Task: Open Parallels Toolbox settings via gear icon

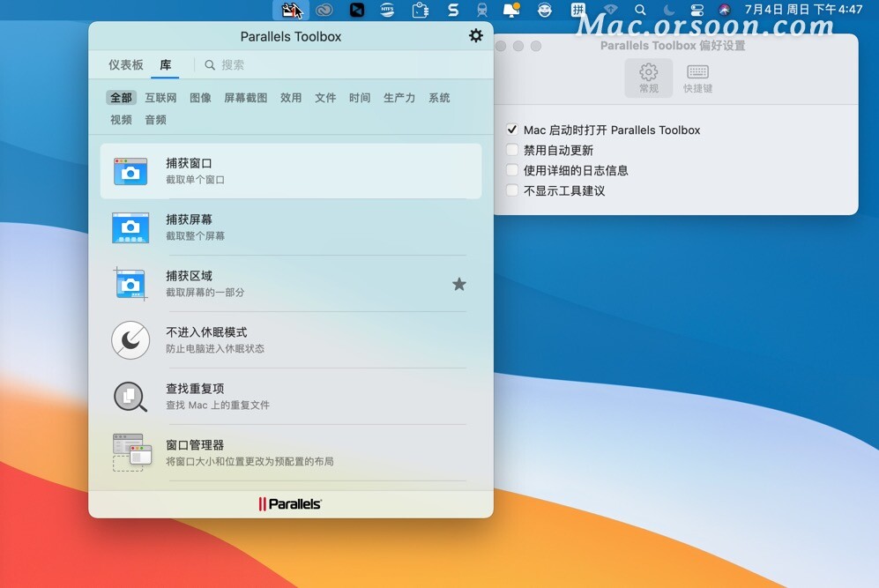Action: (476, 35)
